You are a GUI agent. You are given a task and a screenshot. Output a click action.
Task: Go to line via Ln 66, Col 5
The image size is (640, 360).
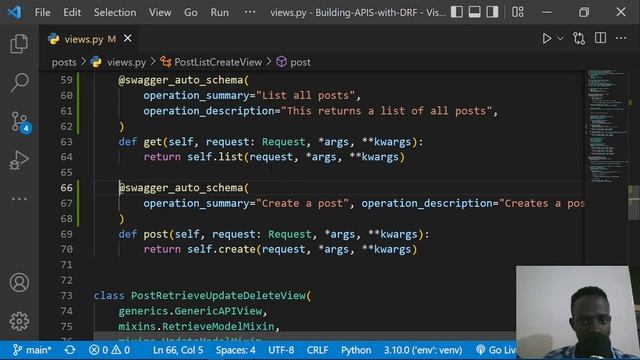tap(178, 350)
